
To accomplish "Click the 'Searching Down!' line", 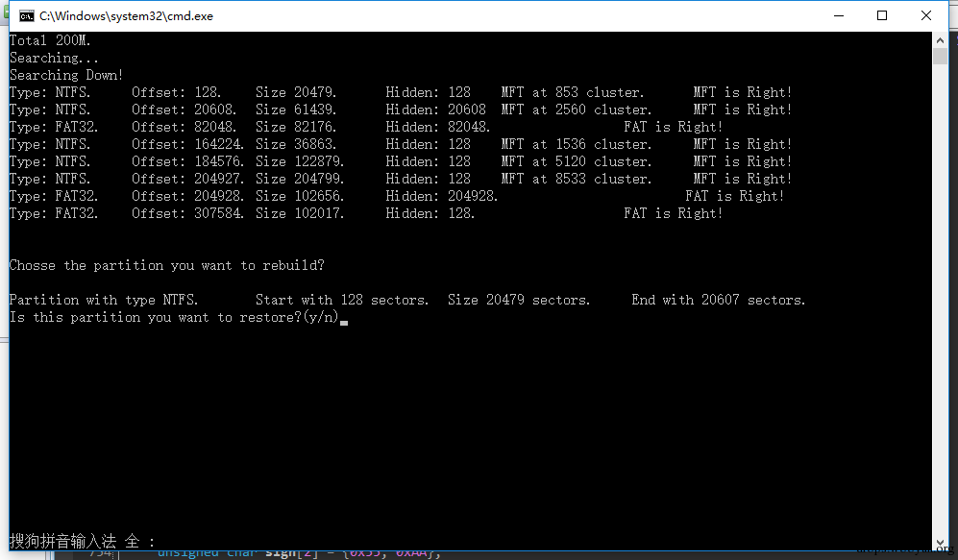I will tap(66, 75).
